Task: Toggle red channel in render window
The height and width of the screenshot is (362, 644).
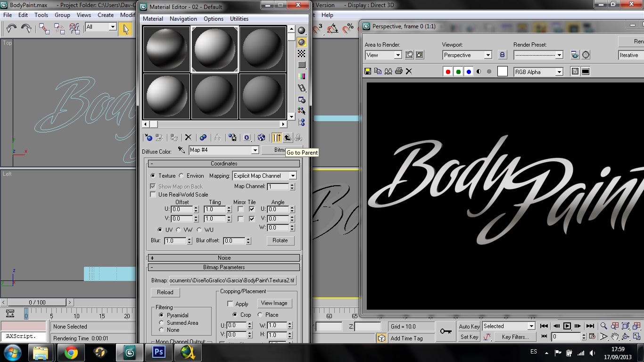Action: (x=448, y=72)
